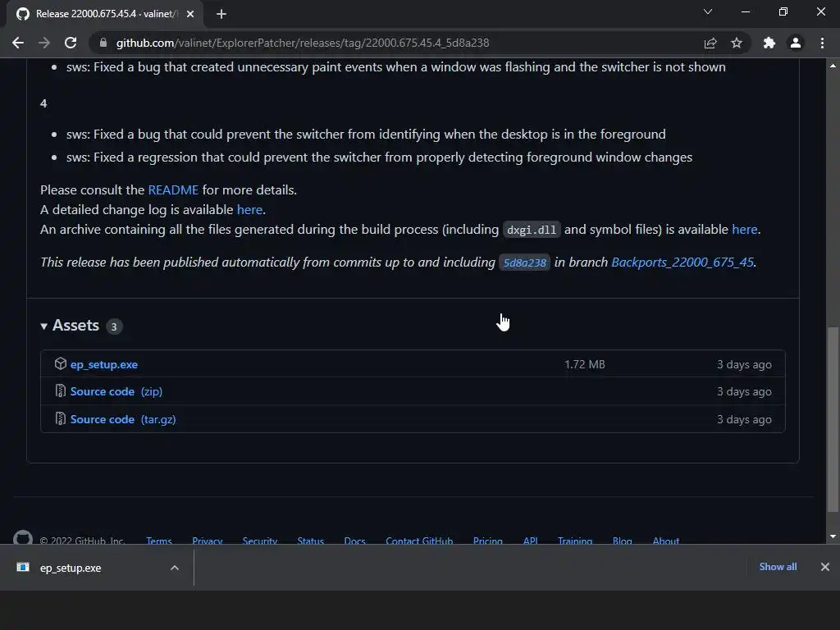The height and width of the screenshot is (630, 840).
Task: Open the build archive 'here' link
Action: [x=745, y=230]
